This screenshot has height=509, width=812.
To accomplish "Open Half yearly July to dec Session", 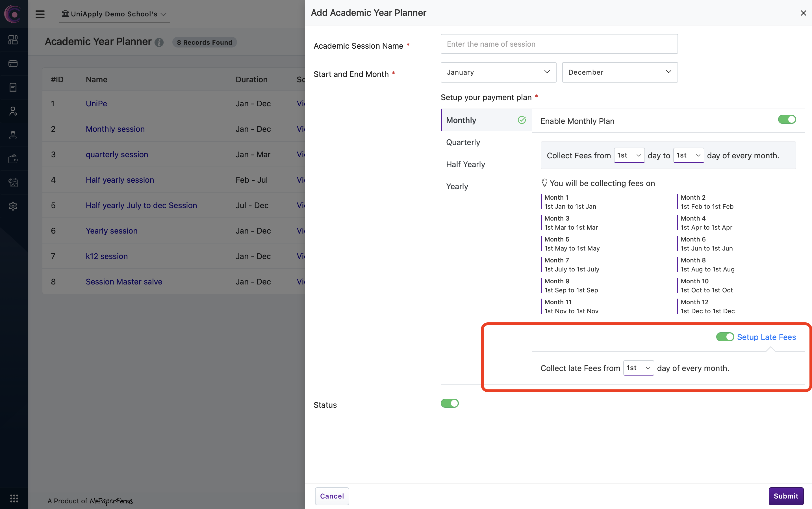I will [141, 205].
